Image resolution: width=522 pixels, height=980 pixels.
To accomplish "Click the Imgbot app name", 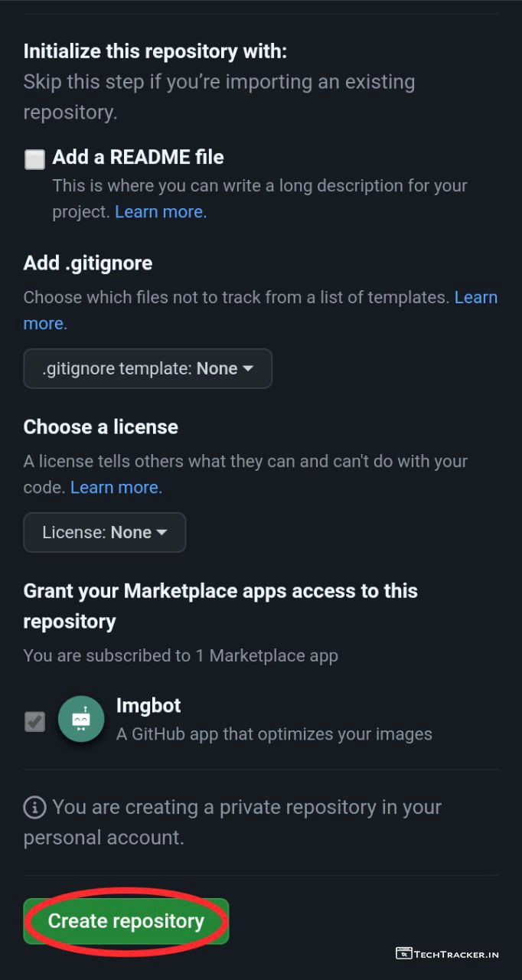I will coord(148,705).
